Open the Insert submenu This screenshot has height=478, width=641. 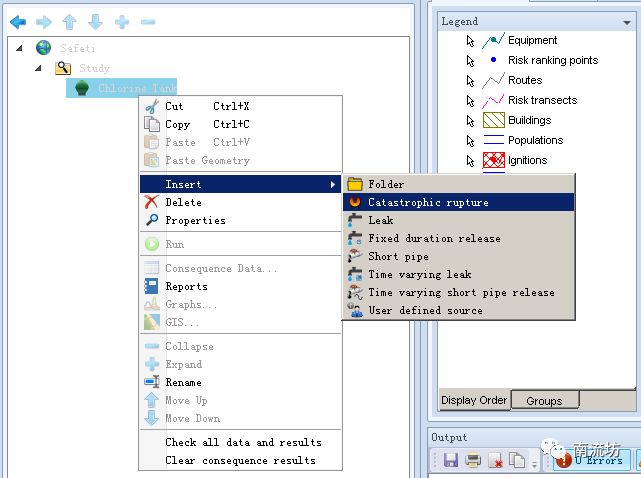click(x=240, y=184)
